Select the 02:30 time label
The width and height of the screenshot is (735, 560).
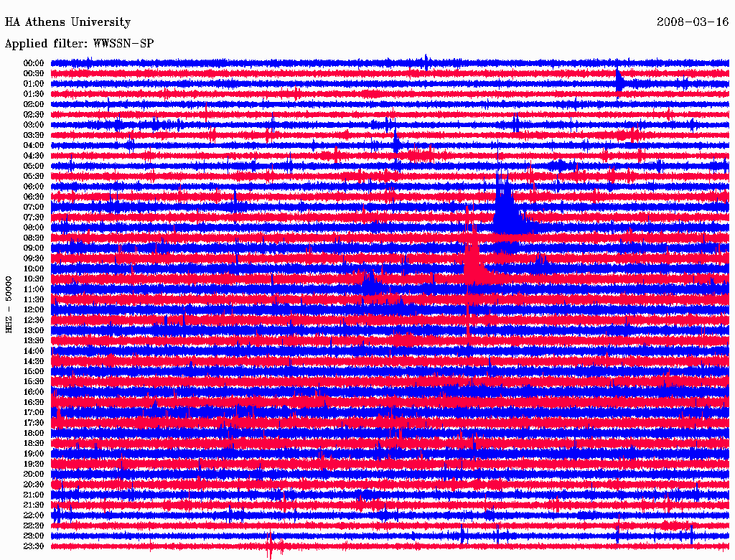[x=34, y=114]
